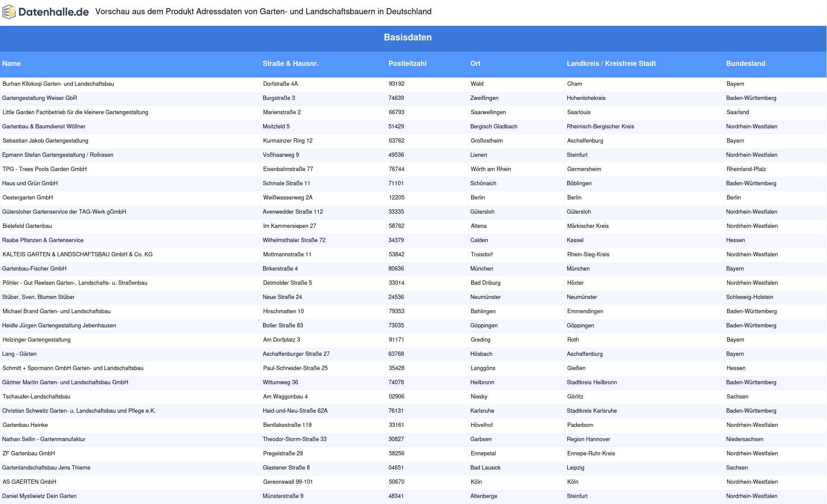827x504 pixels.
Task: Select postal code 51429
Action: click(x=396, y=127)
